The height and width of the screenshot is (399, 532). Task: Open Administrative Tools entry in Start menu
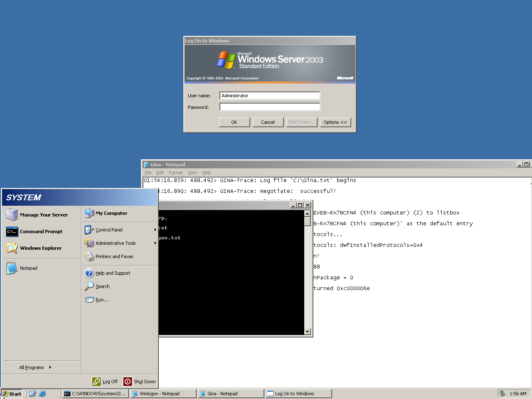coord(121,243)
